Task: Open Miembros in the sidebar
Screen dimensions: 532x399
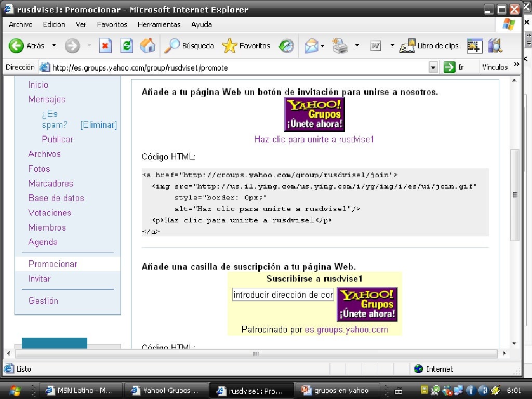Action: pos(47,228)
